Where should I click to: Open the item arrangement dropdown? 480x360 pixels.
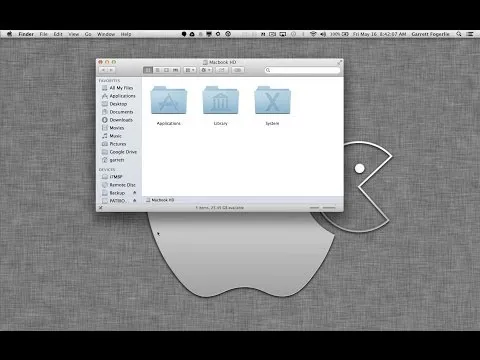(x=190, y=70)
